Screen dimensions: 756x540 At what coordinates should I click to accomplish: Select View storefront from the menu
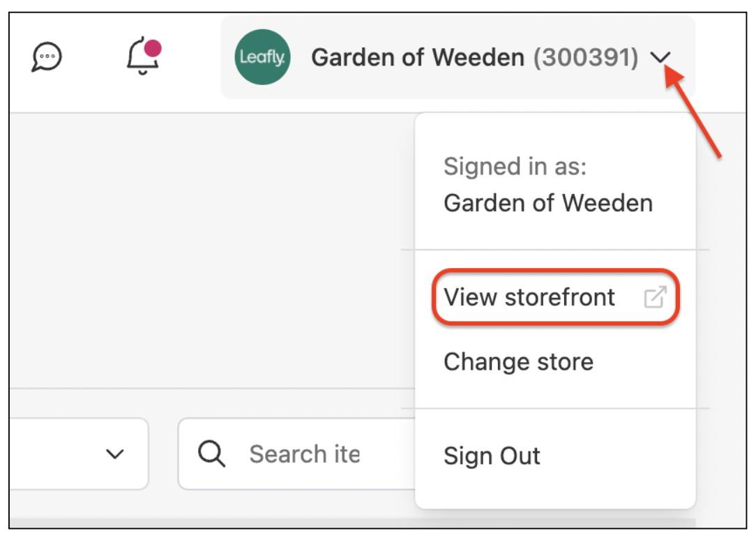point(529,297)
